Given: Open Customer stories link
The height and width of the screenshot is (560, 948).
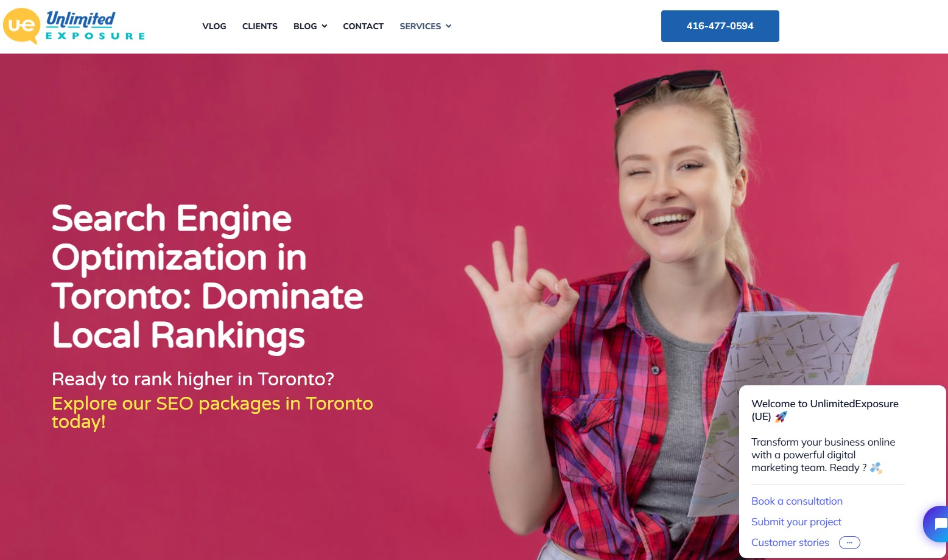Looking at the screenshot, I should tap(790, 542).
